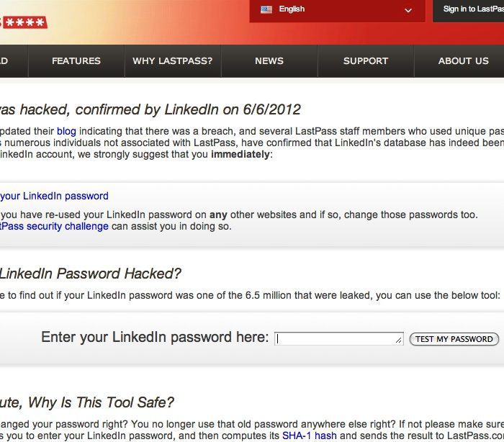
Task: Click the password box resize handle
Action: [400, 341]
